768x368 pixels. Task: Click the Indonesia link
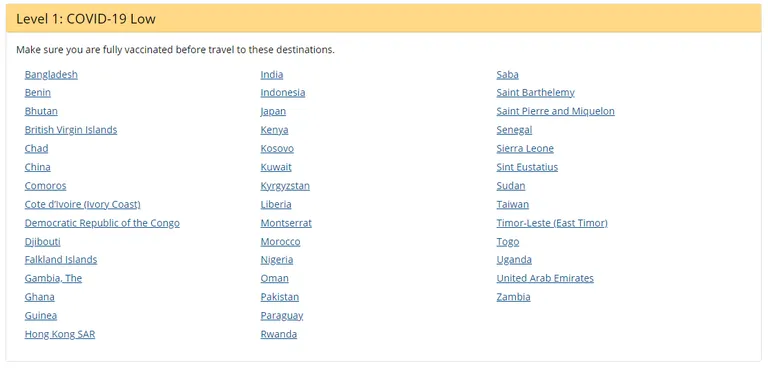click(x=283, y=93)
